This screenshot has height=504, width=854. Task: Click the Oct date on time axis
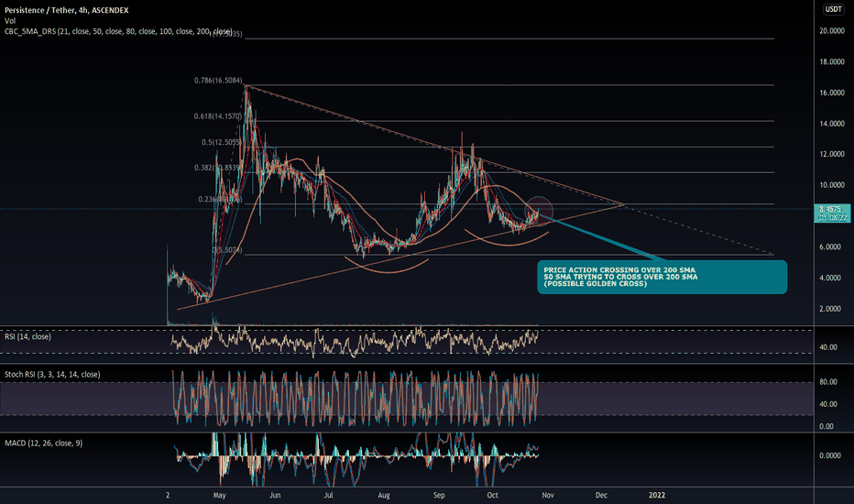click(492, 495)
